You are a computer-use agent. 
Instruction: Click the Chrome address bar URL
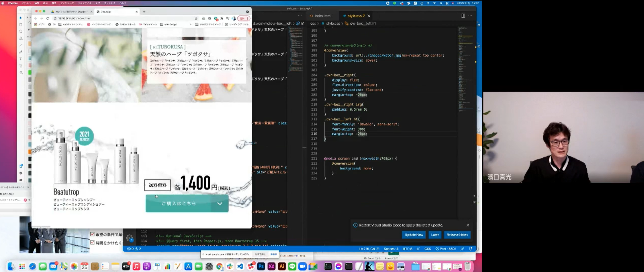pos(75,18)
